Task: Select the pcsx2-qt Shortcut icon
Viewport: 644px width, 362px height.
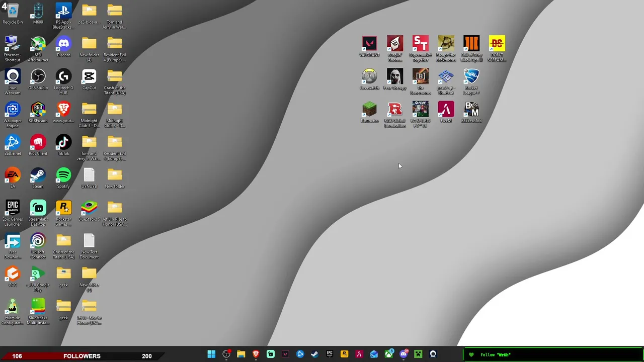Action: coord(446,82)
